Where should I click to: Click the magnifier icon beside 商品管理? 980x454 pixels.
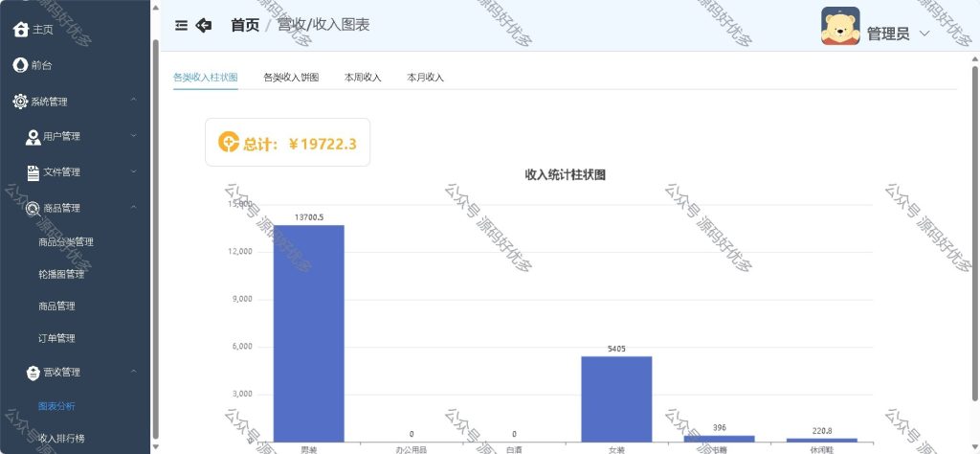(33, 209)
